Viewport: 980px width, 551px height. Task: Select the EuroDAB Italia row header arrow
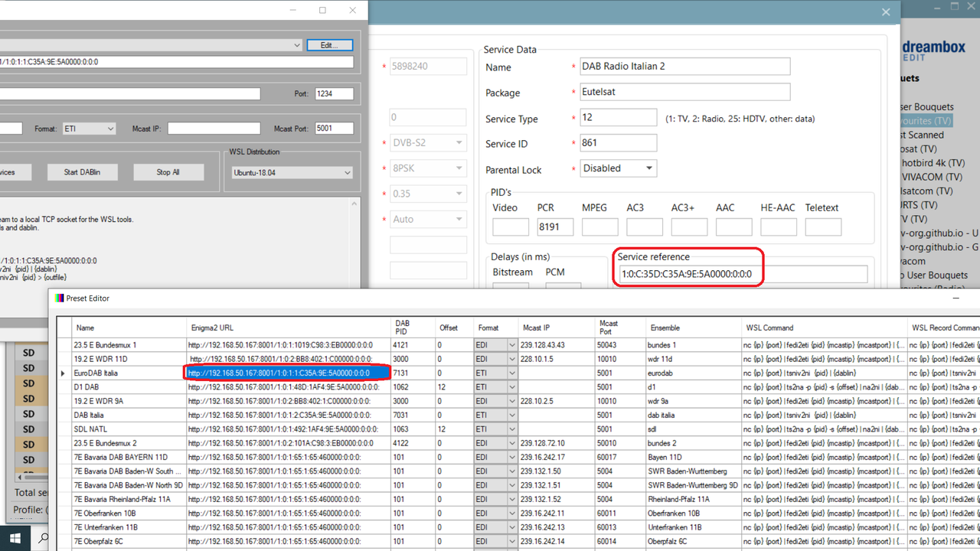pyautogui.click(x=63, y=373)
